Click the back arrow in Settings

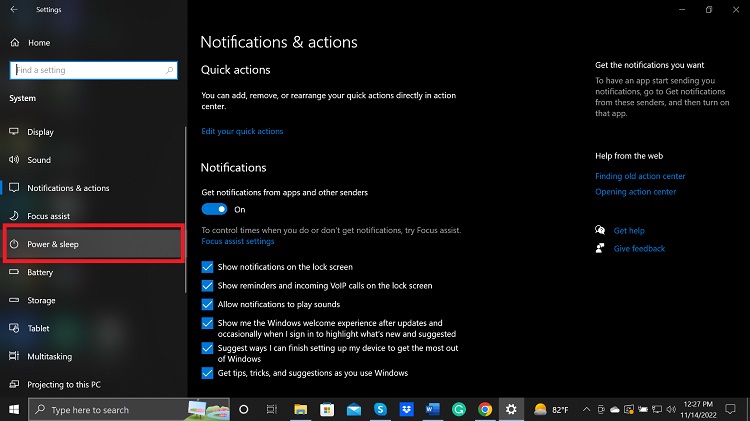(x=14, y=9)
